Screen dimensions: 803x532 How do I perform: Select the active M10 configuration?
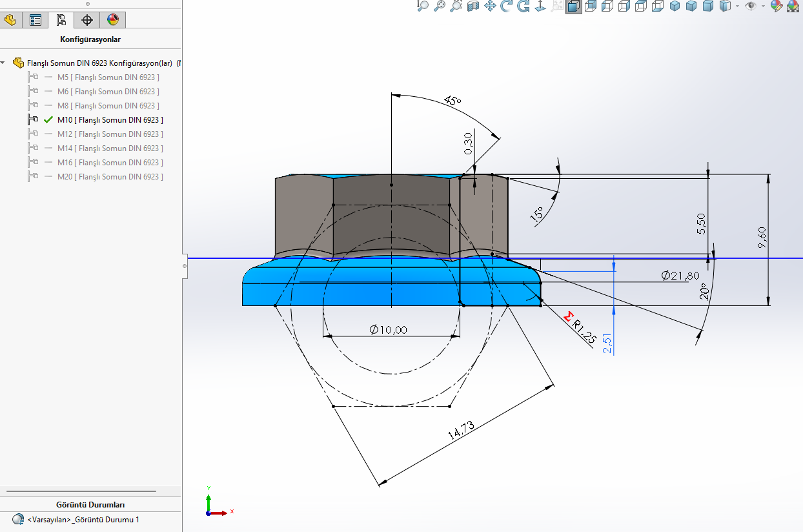(x=110, y=120)
